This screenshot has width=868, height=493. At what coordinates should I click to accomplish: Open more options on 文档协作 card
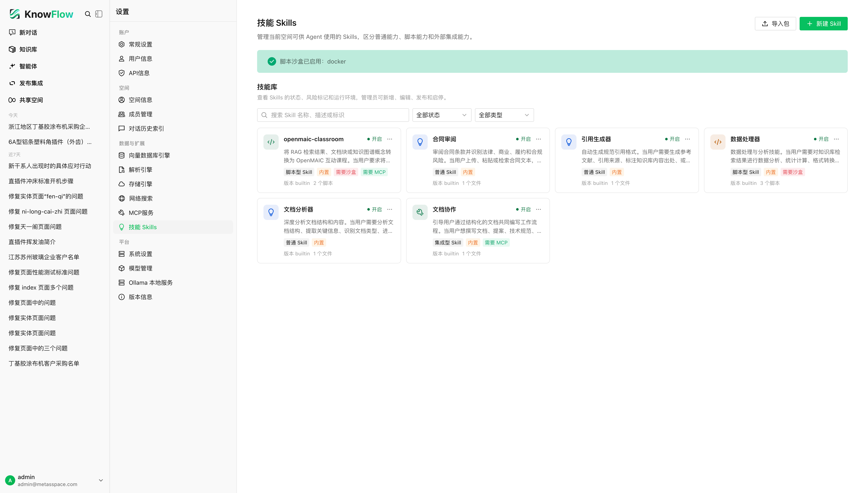pos(538,210)
